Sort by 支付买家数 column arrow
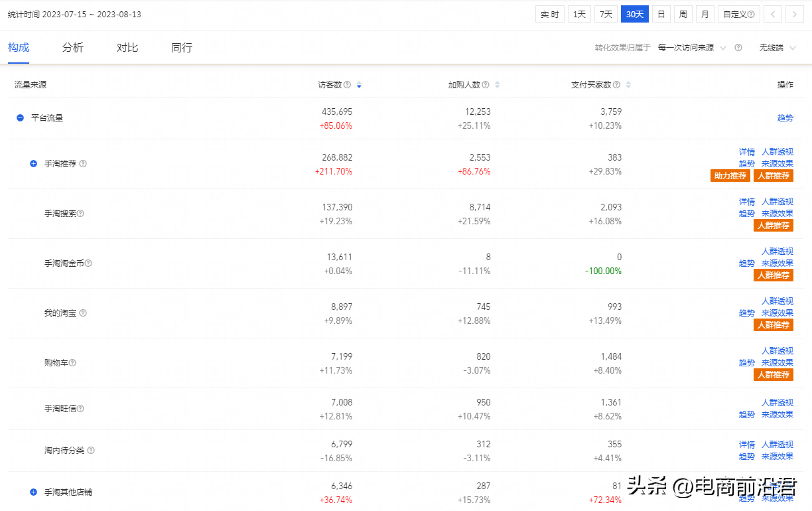Viewport: 812px width, 511px height. click(628, 85)
